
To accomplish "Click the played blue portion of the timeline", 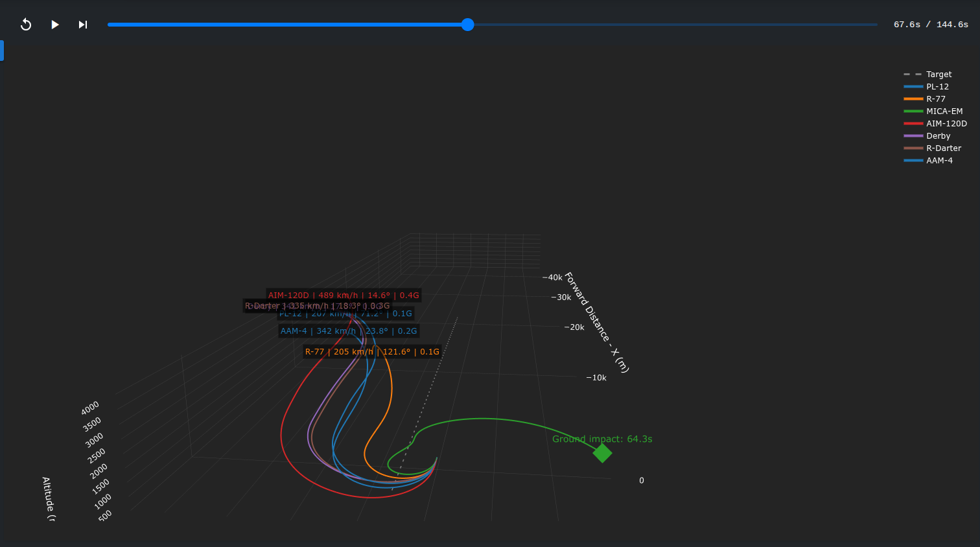I will [285, 25].
